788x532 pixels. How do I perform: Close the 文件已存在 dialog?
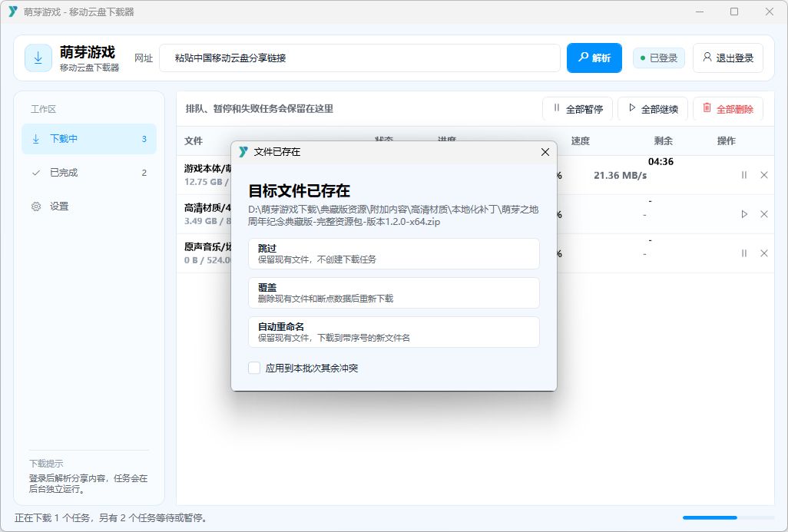(x=545, y=152)
